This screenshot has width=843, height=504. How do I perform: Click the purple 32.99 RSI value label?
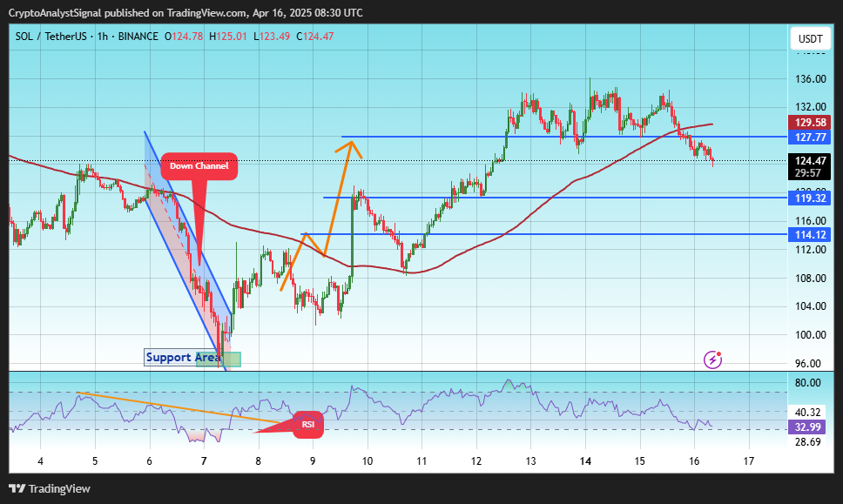click(x=807, y=427)
